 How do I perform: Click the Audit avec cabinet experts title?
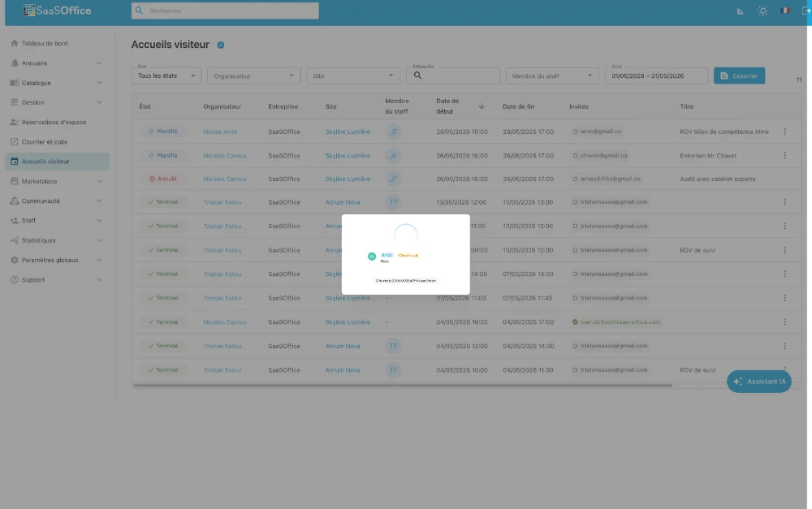(717, 179)
